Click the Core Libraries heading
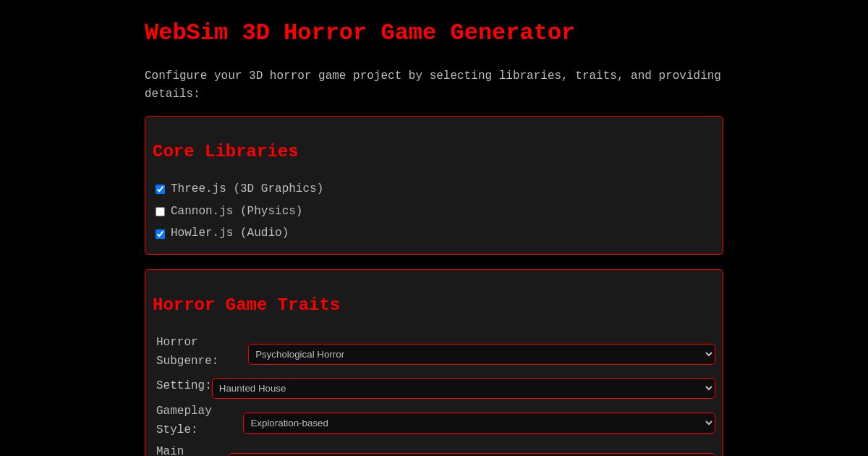Screen dimensions: 868x456 [226, 152]
